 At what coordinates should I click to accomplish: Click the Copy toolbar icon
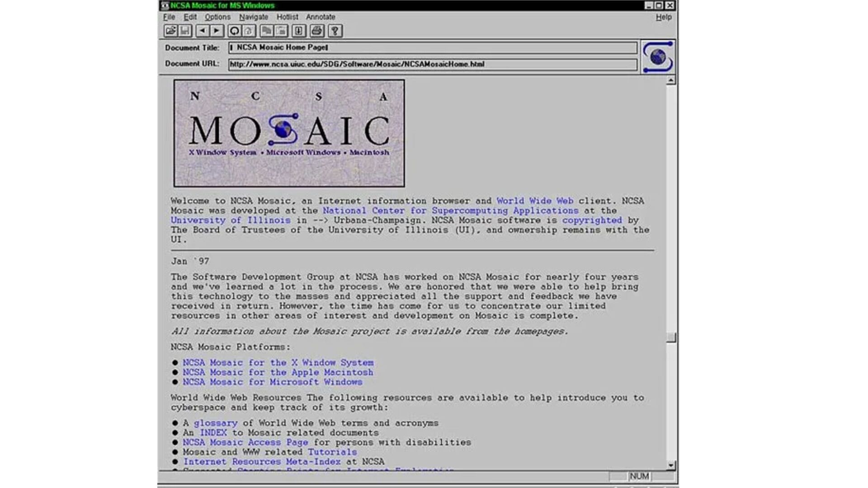[267, 31]
